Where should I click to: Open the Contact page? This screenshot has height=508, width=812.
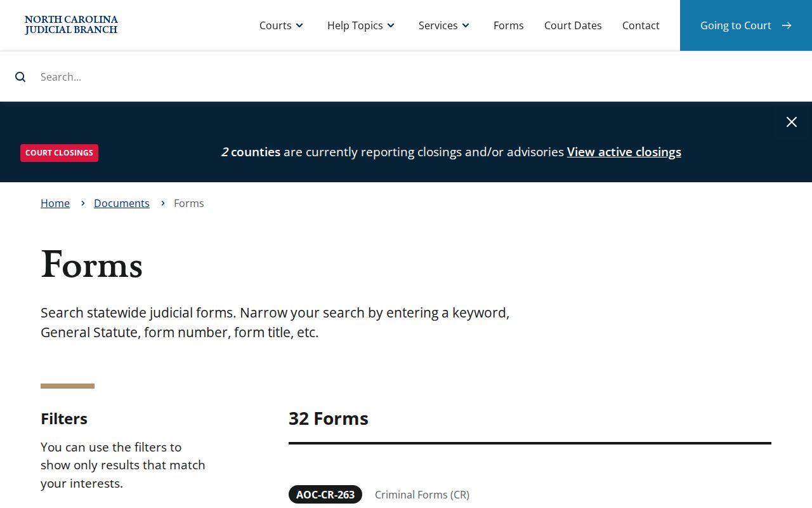click(x=641, y=25)
